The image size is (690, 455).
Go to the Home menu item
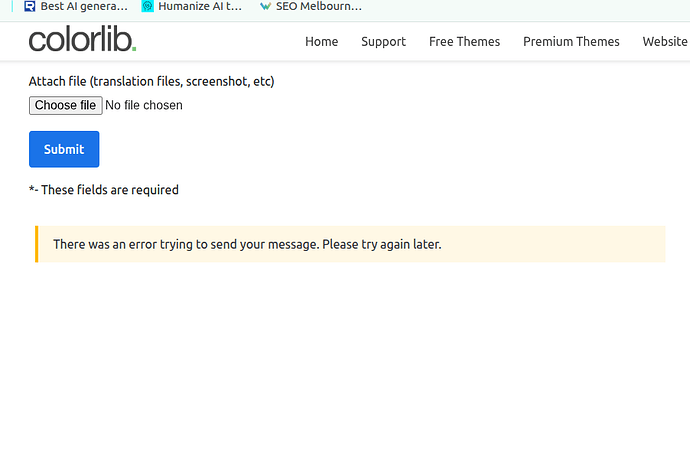pos(322,41)
